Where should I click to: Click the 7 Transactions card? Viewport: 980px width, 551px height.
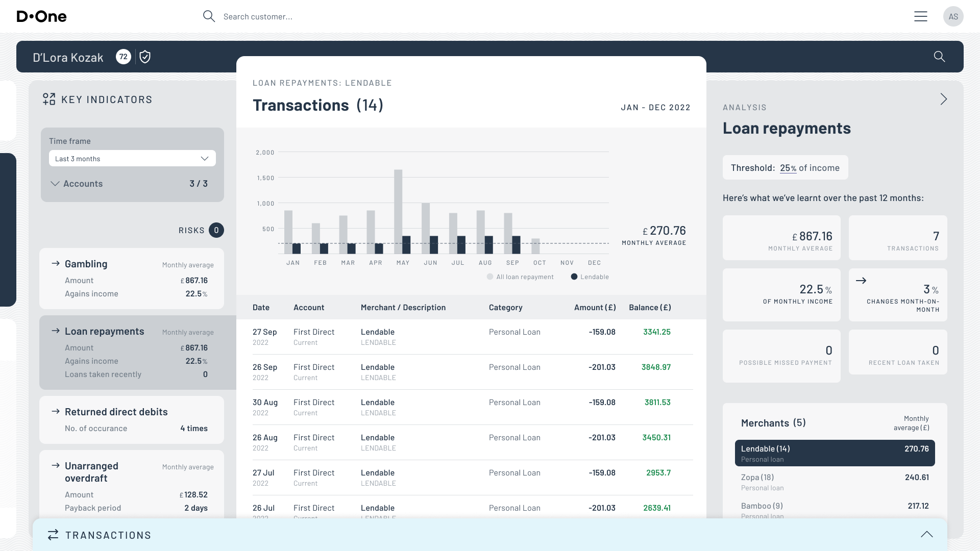[x=898, y=238]
